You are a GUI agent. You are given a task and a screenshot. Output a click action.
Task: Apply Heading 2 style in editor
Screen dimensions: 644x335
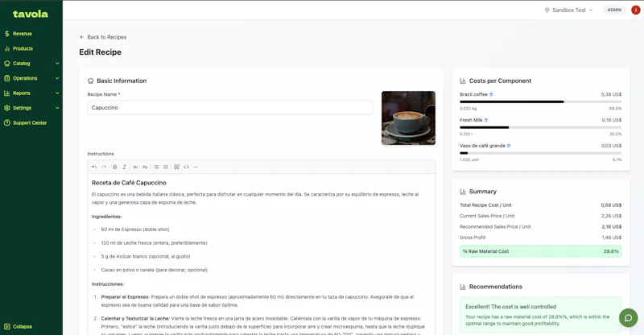click(145, 167)
